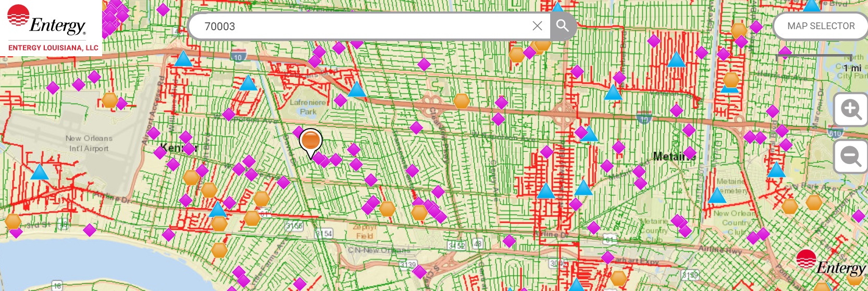Open the magenta diamond next to Earhart Expy label
Image resolution: width=868 pixels, height=291 pixels.
point(608,257)
